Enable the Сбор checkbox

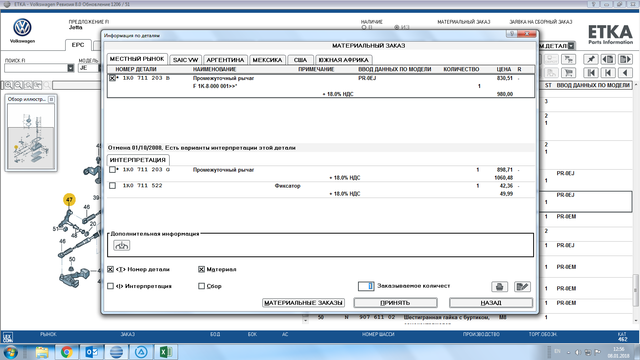pyautogui.click(x=201, y=286)
